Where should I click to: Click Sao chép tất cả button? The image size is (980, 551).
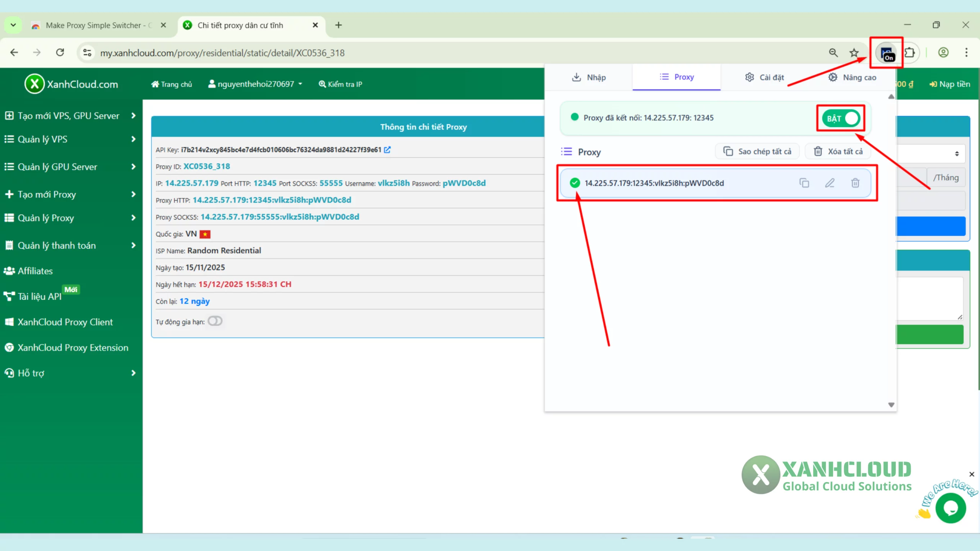click(x=757, y=151)
